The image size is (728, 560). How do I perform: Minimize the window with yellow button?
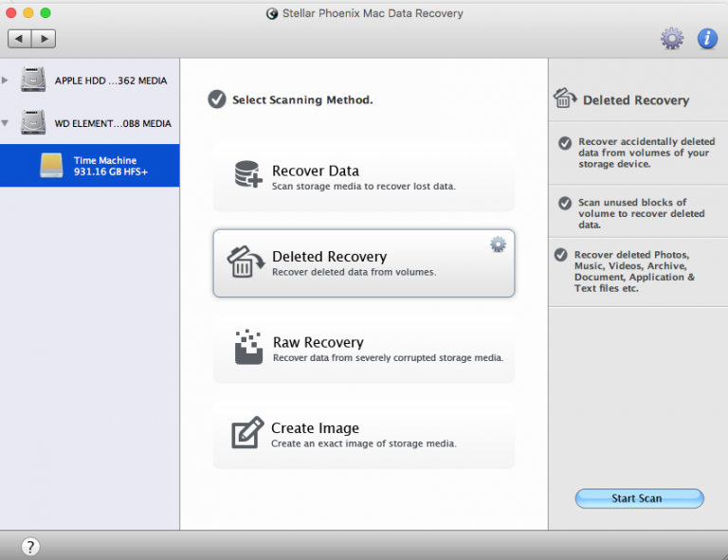pos(28,13)
